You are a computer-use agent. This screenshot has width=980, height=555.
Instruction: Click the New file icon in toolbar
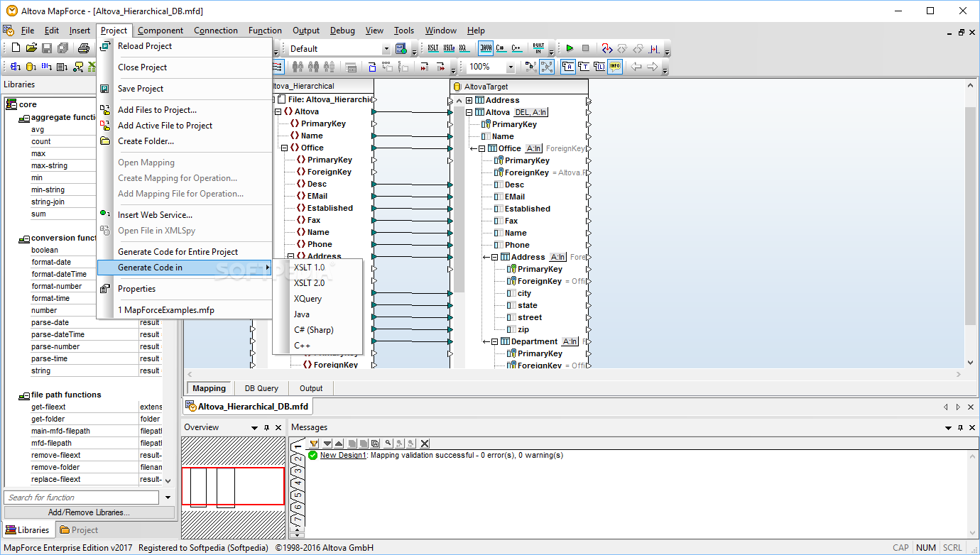(x=16, y=48)
